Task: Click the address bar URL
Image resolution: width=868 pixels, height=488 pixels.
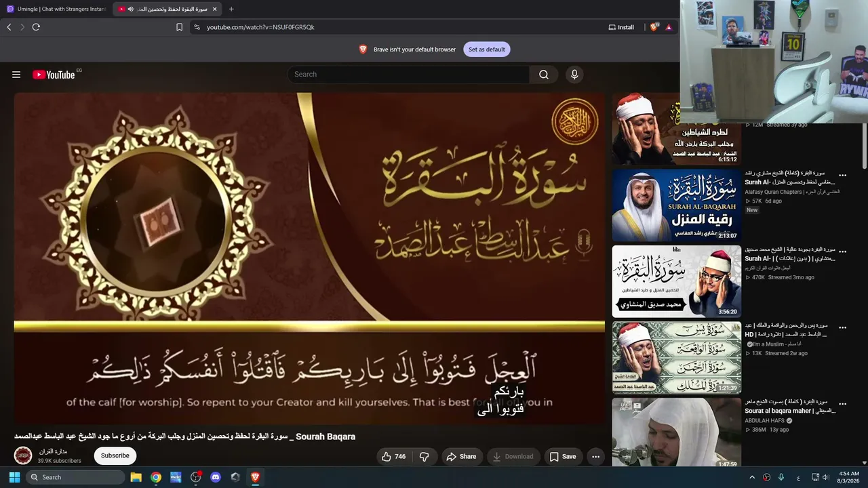Action: [x=260, y=27]
